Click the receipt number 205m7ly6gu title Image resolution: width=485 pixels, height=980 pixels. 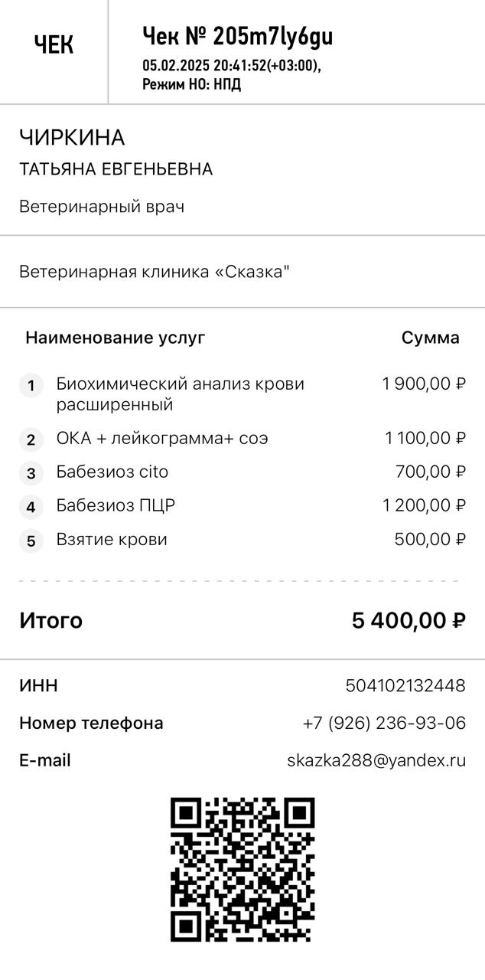tap(237, 36)
